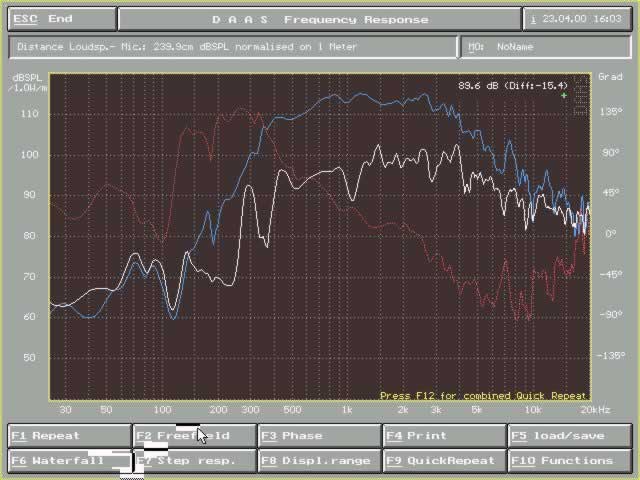The height and width of the screenshot is (480, 640).
Task: Click the M0: NoName memory field
Action: click(x=546, y=46)
